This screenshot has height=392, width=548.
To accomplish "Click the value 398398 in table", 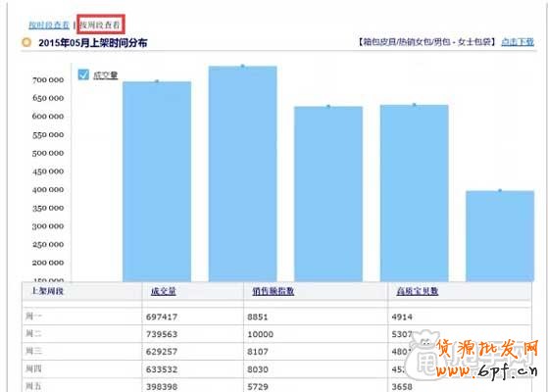I will tap(162, 387).
